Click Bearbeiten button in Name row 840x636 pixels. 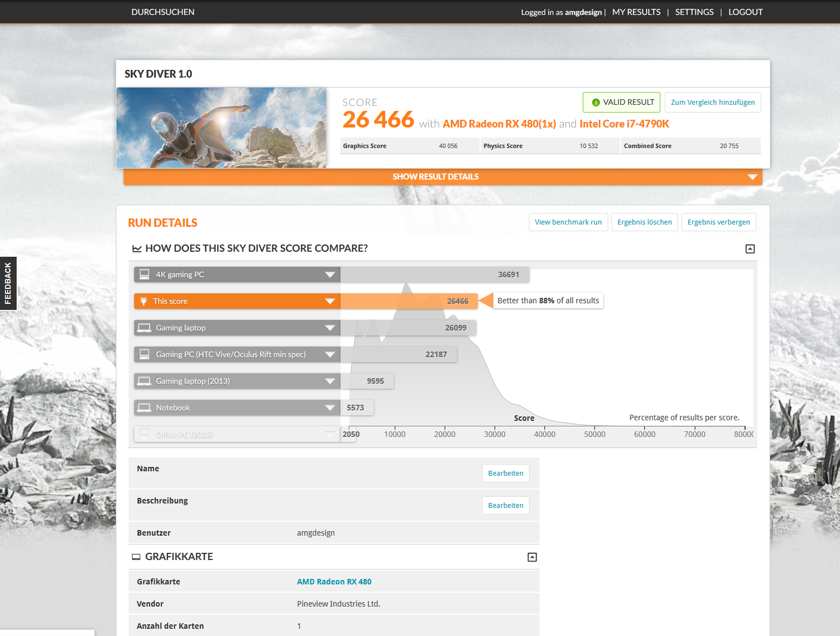click(x=506, y=473)
